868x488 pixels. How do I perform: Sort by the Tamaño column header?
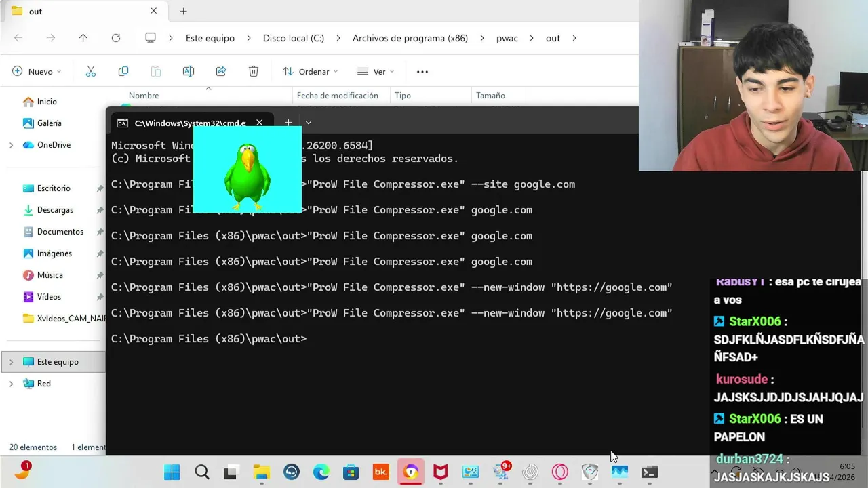coord(490,96)
